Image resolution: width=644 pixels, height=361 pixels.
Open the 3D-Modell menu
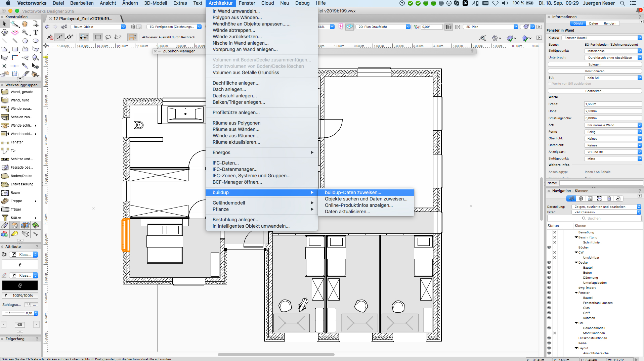pyautogui.click(x=156, y=3)
